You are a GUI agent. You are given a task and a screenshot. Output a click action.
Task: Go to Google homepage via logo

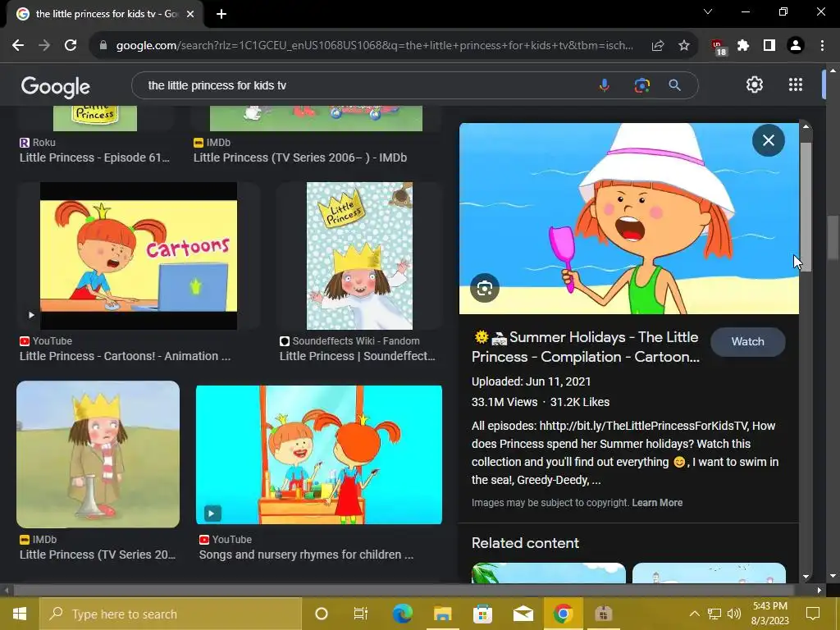pos(56,86)
